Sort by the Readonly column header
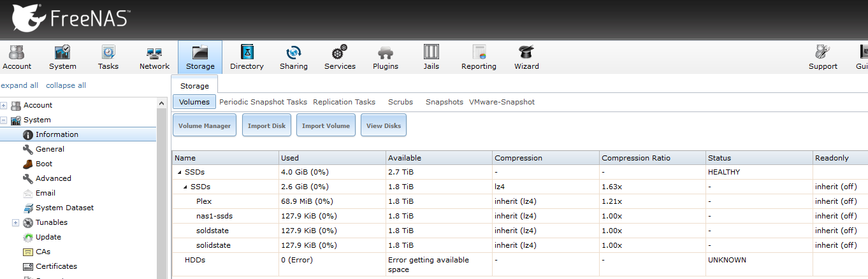 (x=841, y=158)
